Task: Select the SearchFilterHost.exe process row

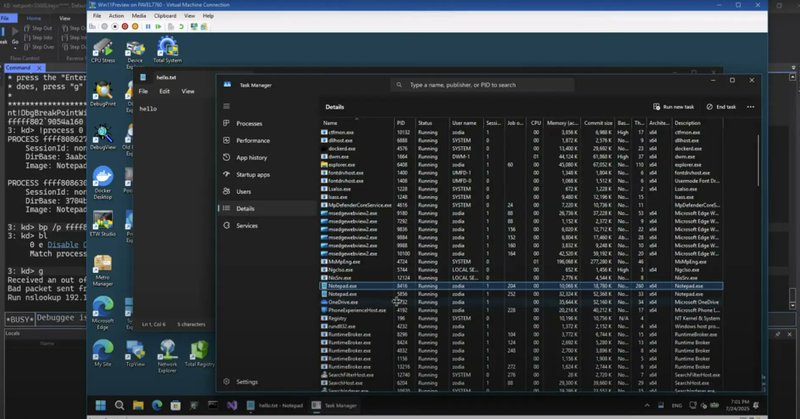Action: point(521,375)
